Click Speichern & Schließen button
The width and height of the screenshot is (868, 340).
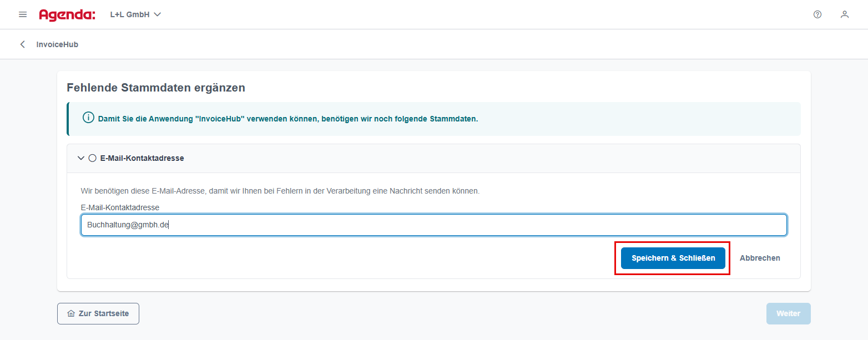673,258
